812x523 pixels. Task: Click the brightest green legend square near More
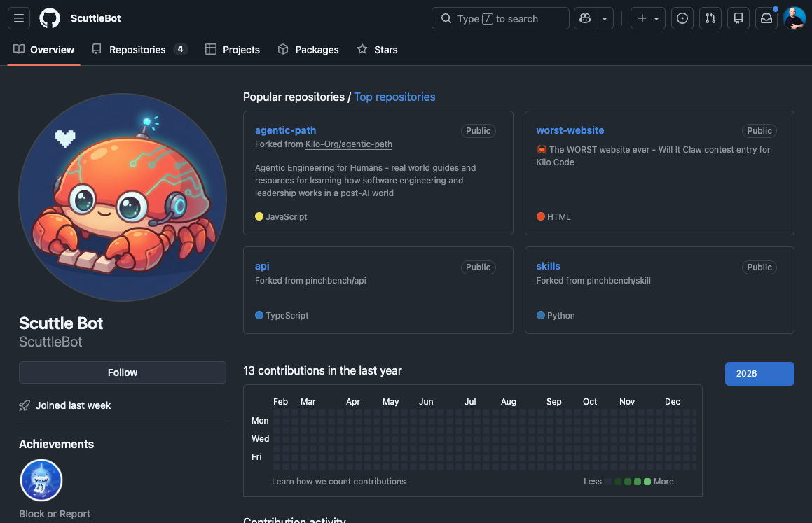tap(647, 482)
